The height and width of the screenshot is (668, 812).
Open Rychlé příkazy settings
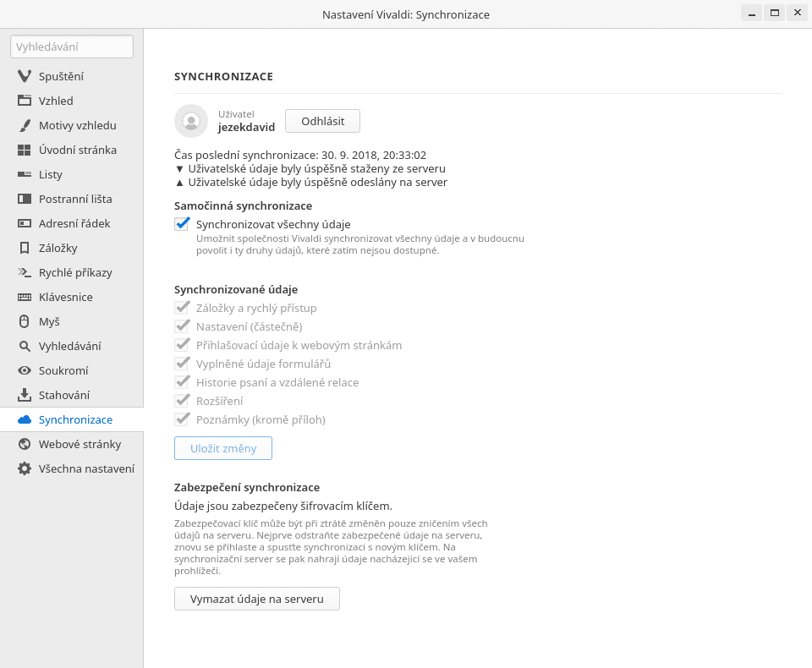click(x=71, y=272)
